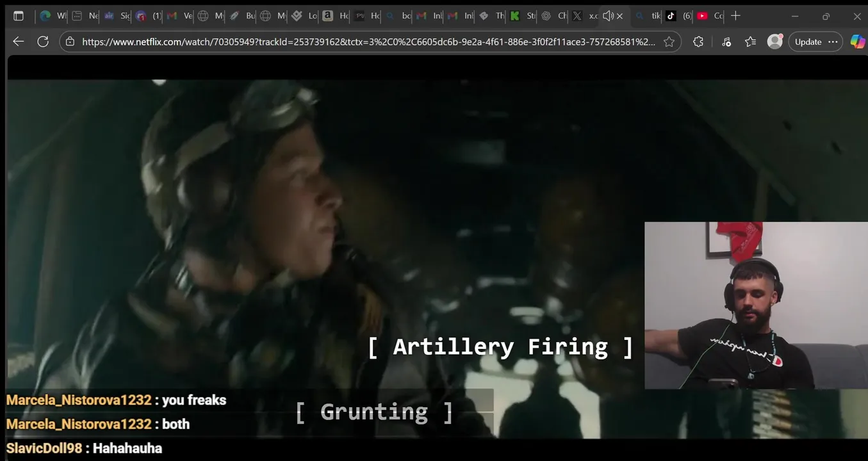Open the tab actions menu icon
Screen dimensions: 868x461
coord(19,16)
